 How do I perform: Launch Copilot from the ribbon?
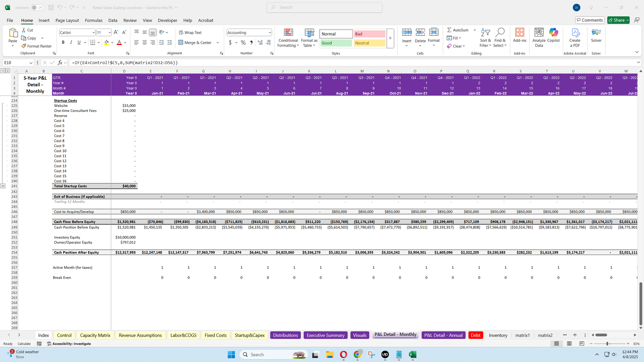pyautogui.click(x=553, y=33)
